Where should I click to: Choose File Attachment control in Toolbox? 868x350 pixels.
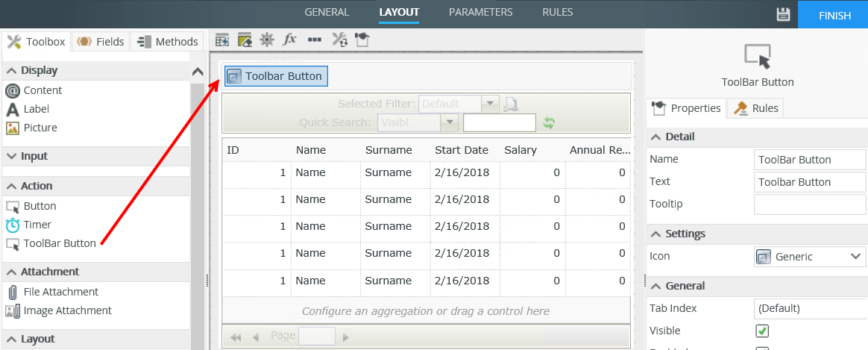click(x=60, y=292)
